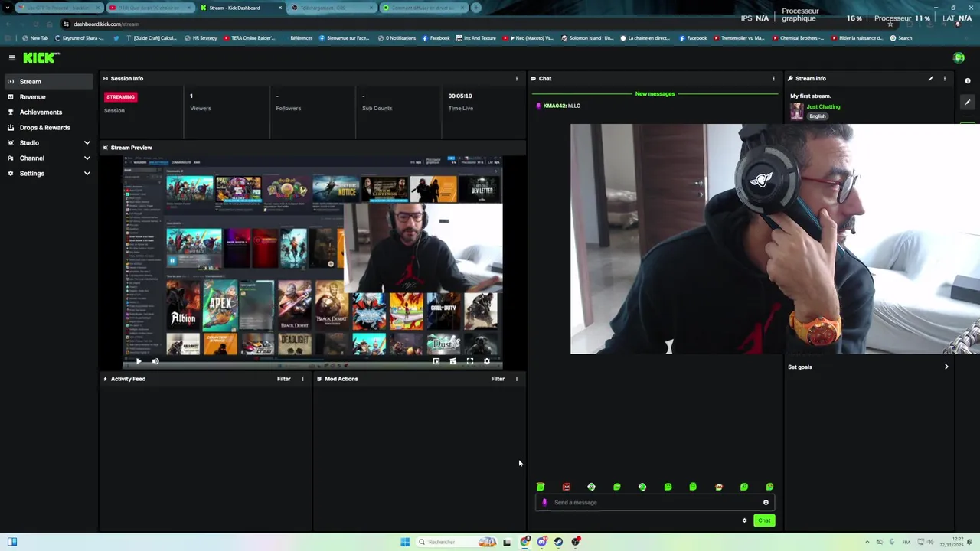Click the English language tag
The image size is (980, 551).
point(818,116)
